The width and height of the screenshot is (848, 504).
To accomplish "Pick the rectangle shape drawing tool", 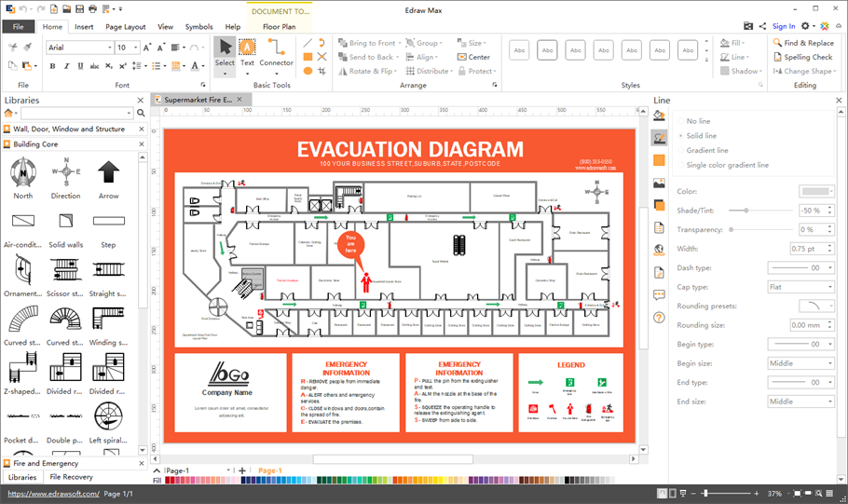I will point(308,57).
